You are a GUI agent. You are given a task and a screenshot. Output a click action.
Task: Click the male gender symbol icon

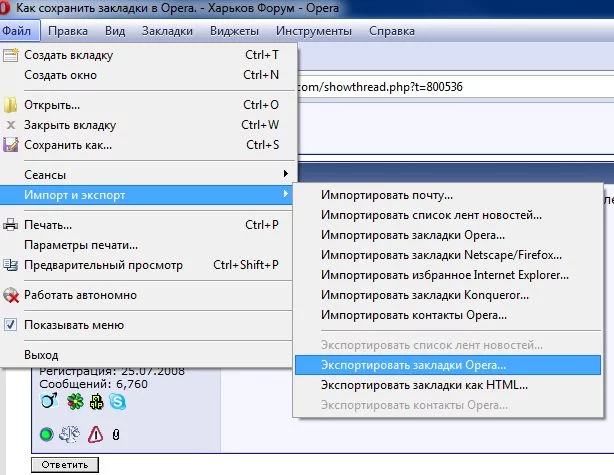[x=48, y=402]
